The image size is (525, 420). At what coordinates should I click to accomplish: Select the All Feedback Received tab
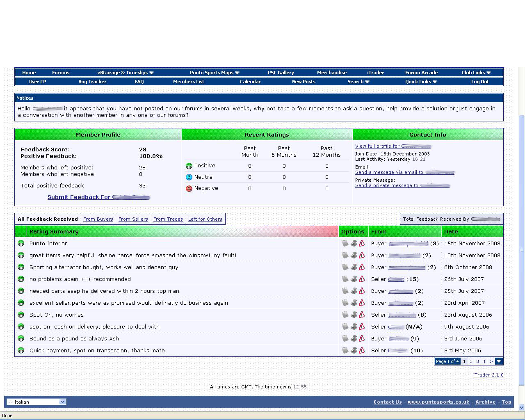pyautogui.click(x=48, y=219)
